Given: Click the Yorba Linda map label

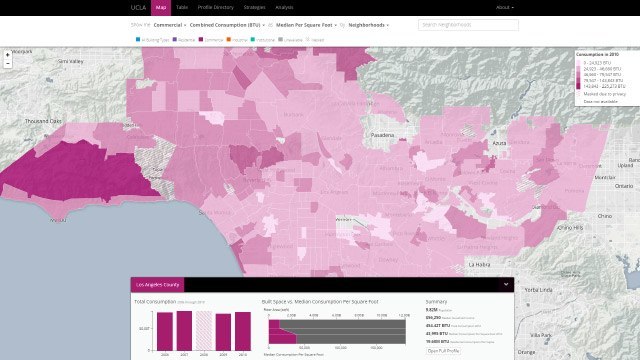Looking at the screenshot, I should [538, 290].
